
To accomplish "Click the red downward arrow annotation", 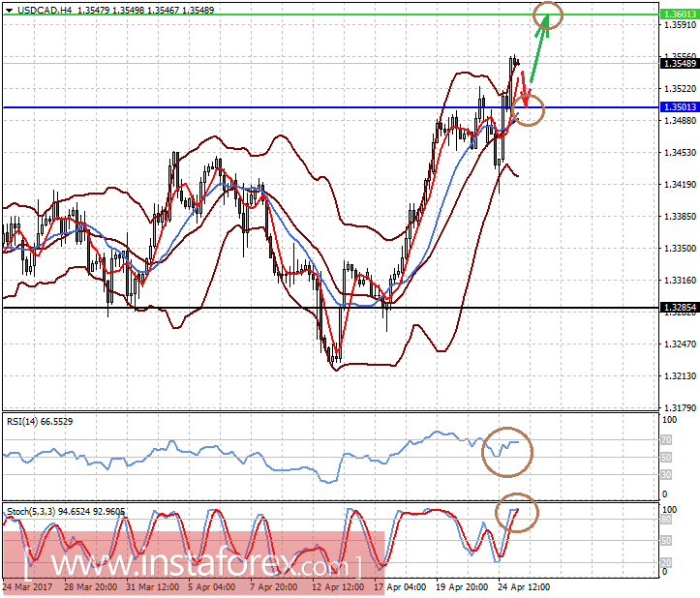I will coord(523,90).
